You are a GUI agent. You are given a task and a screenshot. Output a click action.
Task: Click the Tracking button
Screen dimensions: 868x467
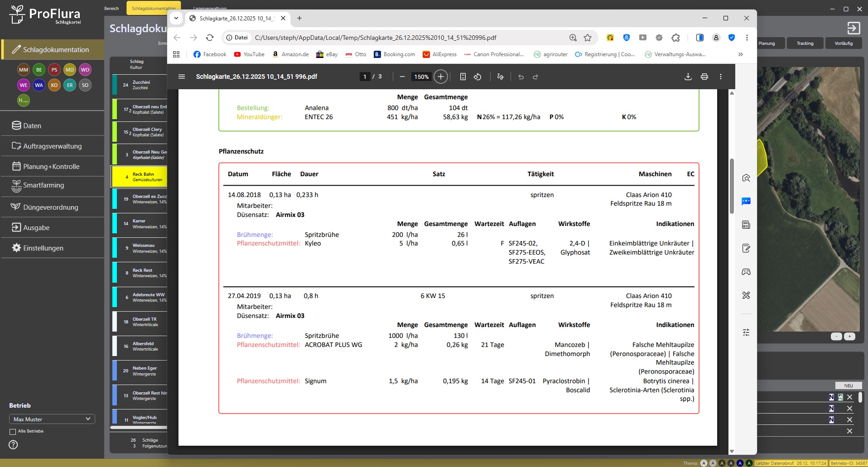pyautogui.click(x=805, y=43)
